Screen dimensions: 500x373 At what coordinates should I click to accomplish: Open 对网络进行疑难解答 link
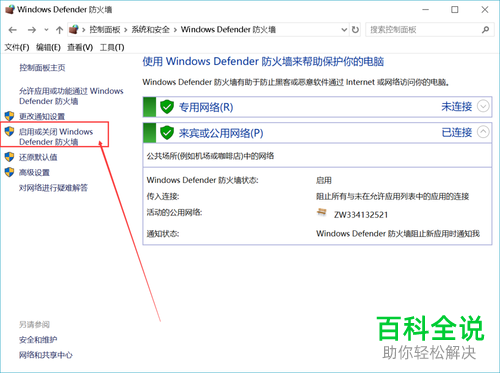pos(53,188)
